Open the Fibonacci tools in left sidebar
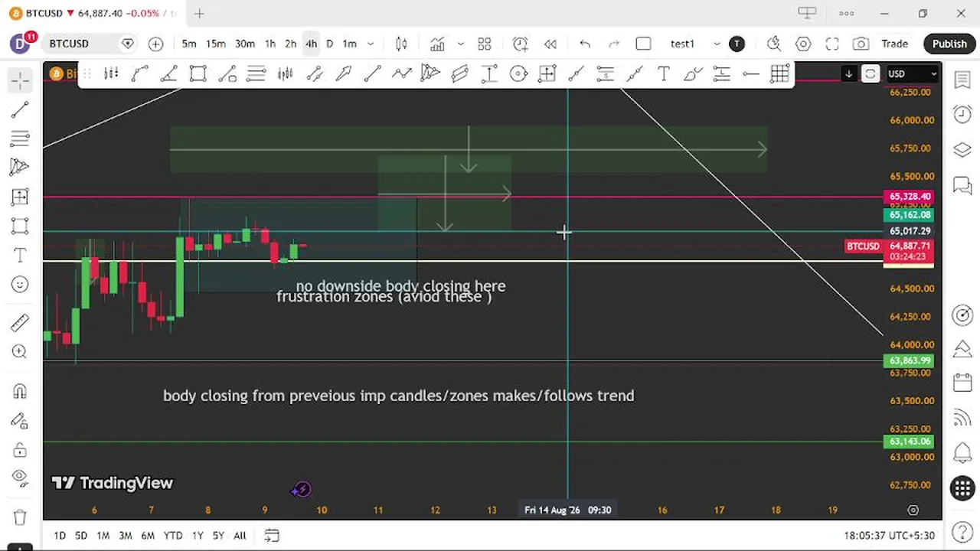Viewport: 980px width, 551px height. point(20,139)
